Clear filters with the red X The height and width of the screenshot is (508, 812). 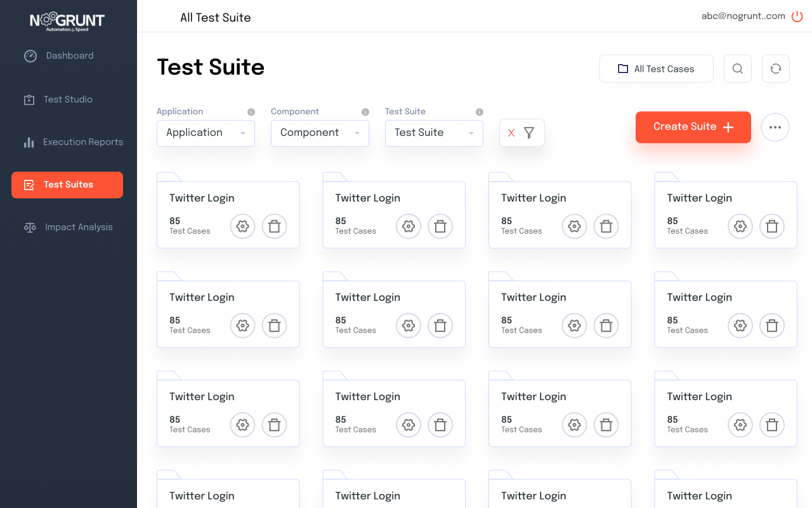click(x=511, y=132)
